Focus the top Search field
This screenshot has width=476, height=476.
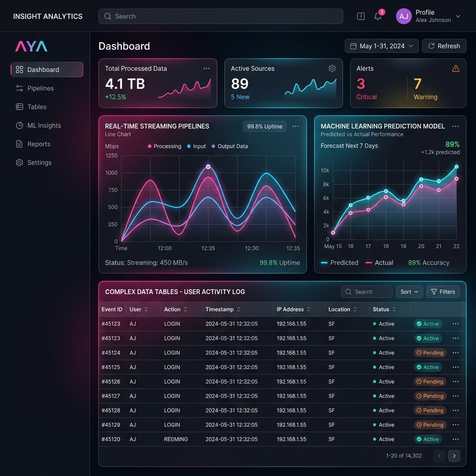coord(221,16)
